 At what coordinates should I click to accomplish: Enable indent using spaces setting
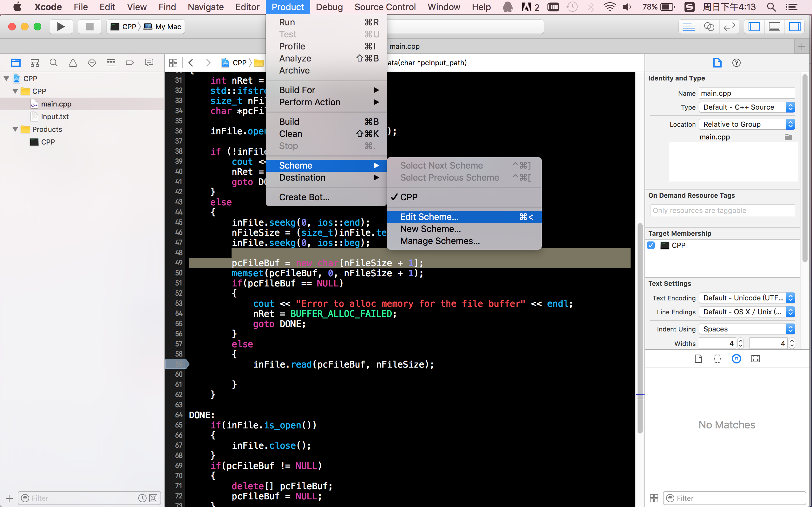pos(748,328)
